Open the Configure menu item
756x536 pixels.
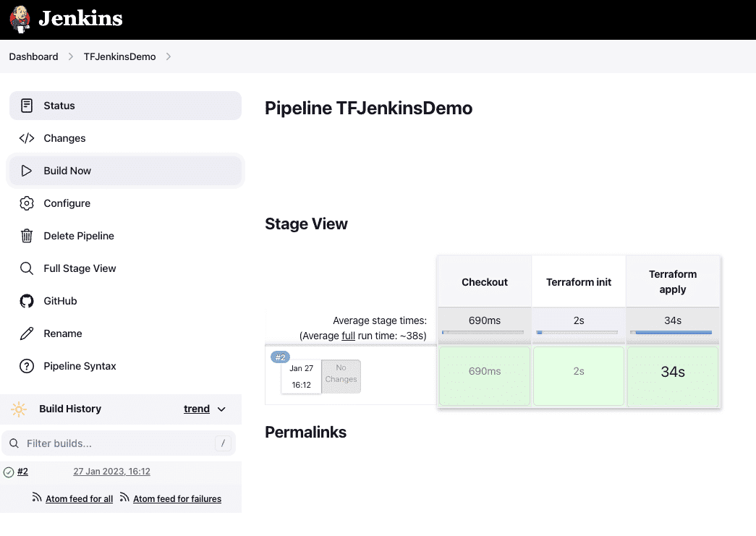coord(125,203)
